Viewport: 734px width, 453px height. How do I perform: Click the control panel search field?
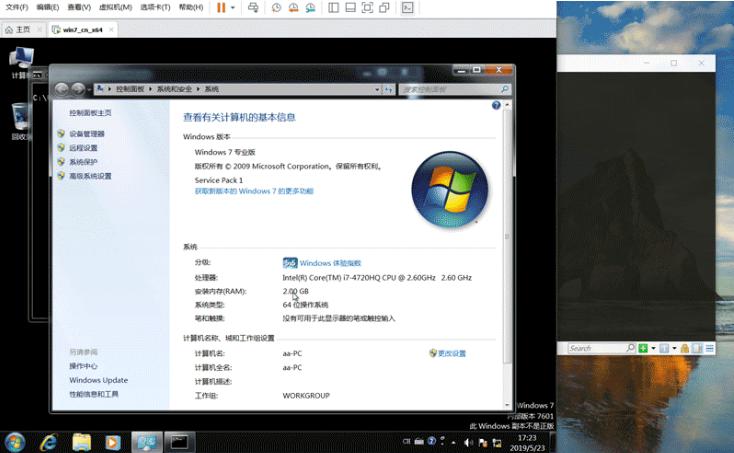point(450,89)
